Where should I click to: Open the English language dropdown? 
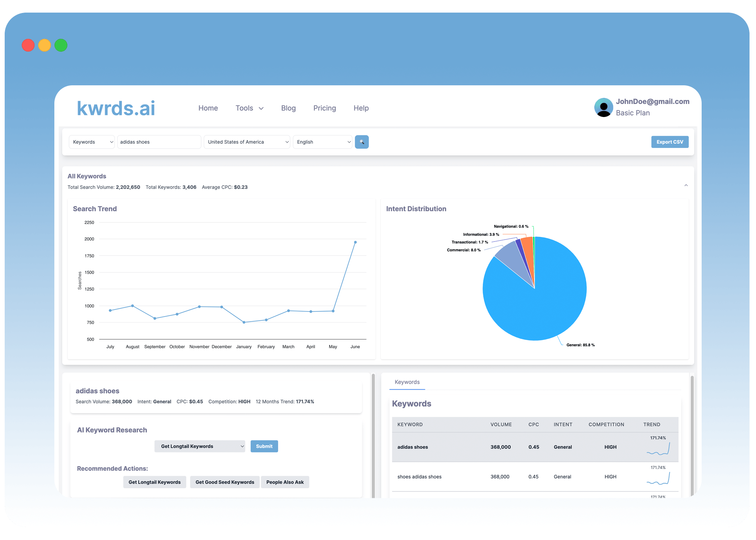point(323,142)
